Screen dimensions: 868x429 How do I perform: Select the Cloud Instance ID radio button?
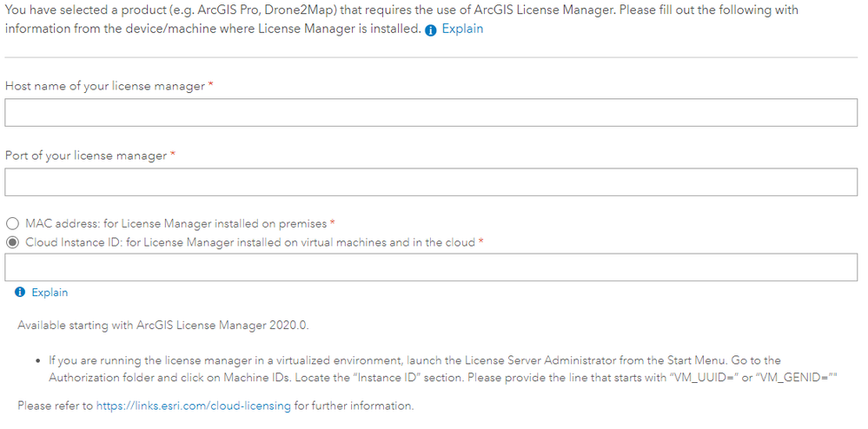[12, 242]
